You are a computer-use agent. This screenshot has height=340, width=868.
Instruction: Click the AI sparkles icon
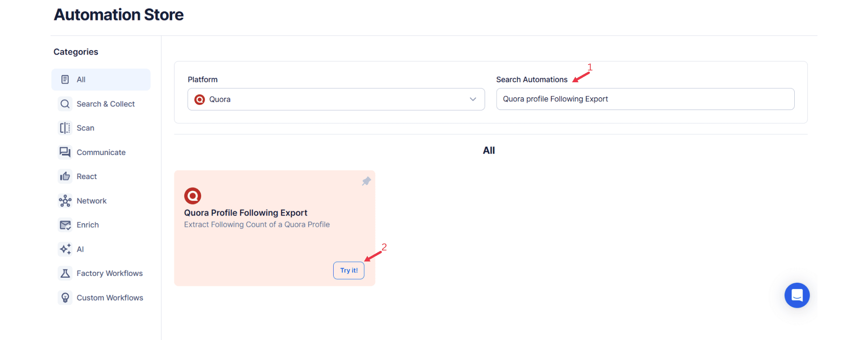tap(65, 249)
